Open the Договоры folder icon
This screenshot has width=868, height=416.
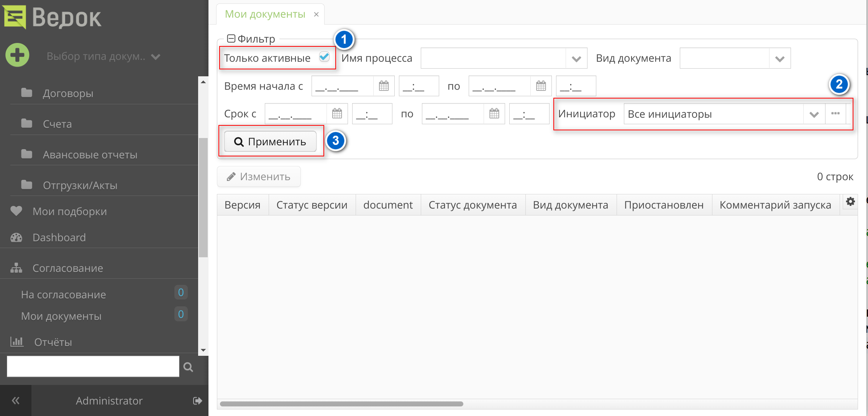(x=26, y=92)
